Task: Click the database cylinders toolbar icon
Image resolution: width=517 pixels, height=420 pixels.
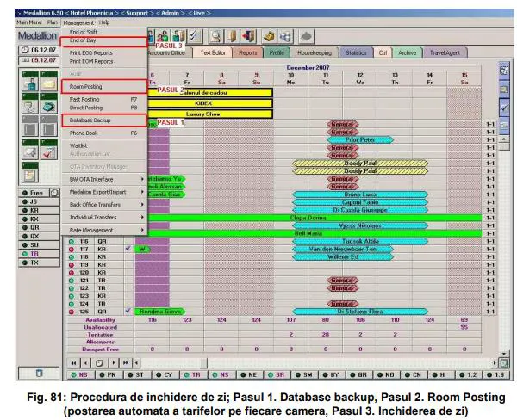Action: click(286, 36)
